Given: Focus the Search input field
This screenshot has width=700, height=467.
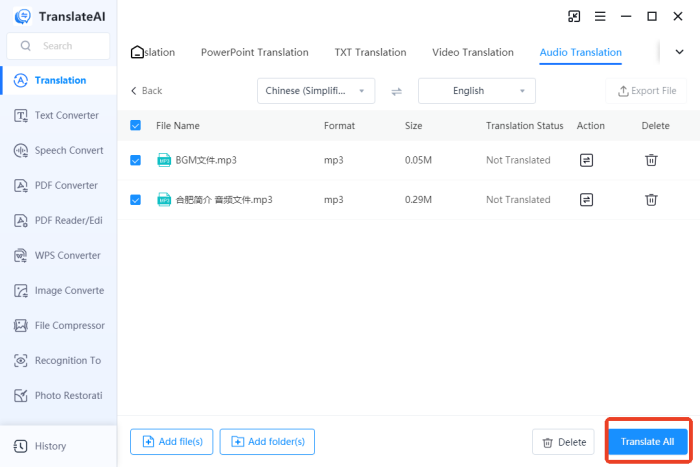Looking at the screenshot, I should click(58, 46).
